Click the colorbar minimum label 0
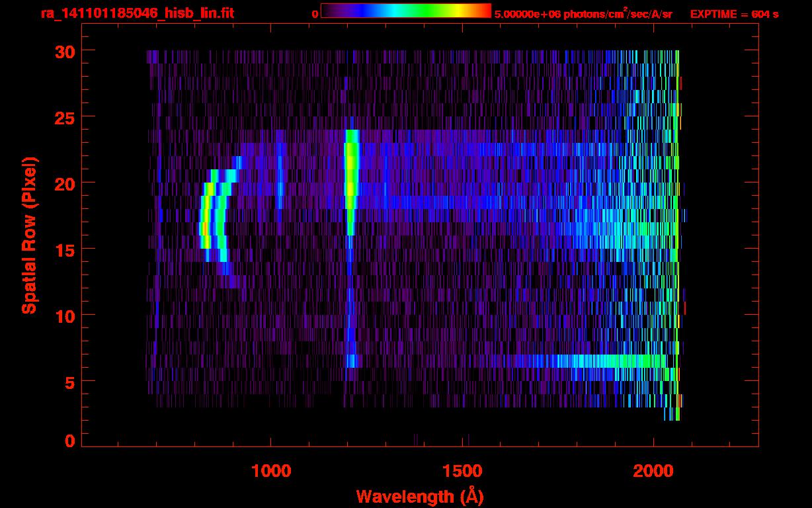 tap(315, 14)
